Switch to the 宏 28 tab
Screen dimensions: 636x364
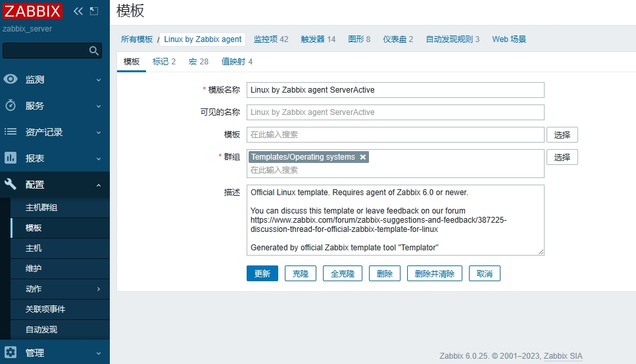(x=198, y=62)
